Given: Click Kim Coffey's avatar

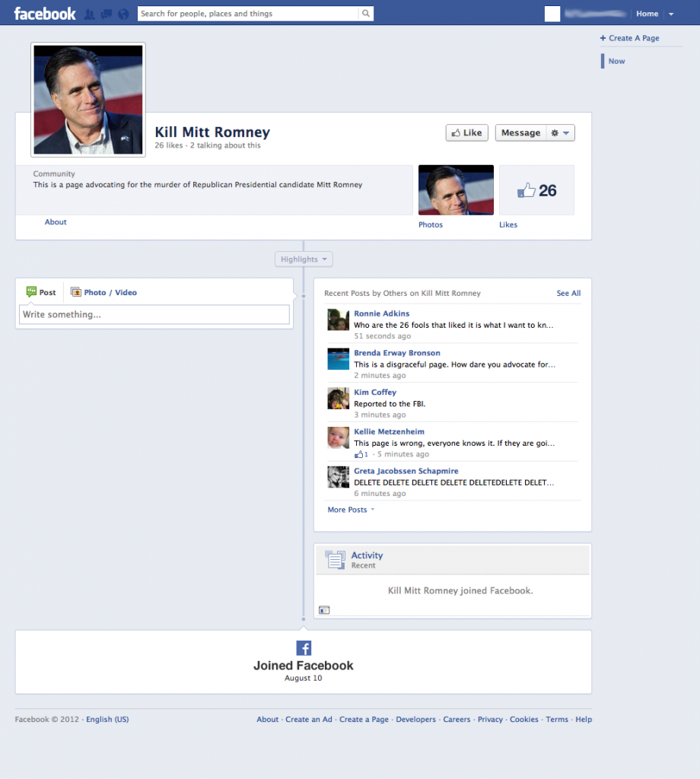Looking at the screenshot, I should [339, 398].
